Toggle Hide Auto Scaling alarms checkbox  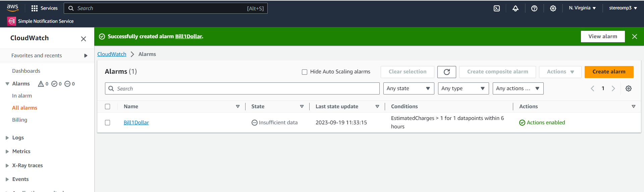pyautogui.click(x=305, y=72)
